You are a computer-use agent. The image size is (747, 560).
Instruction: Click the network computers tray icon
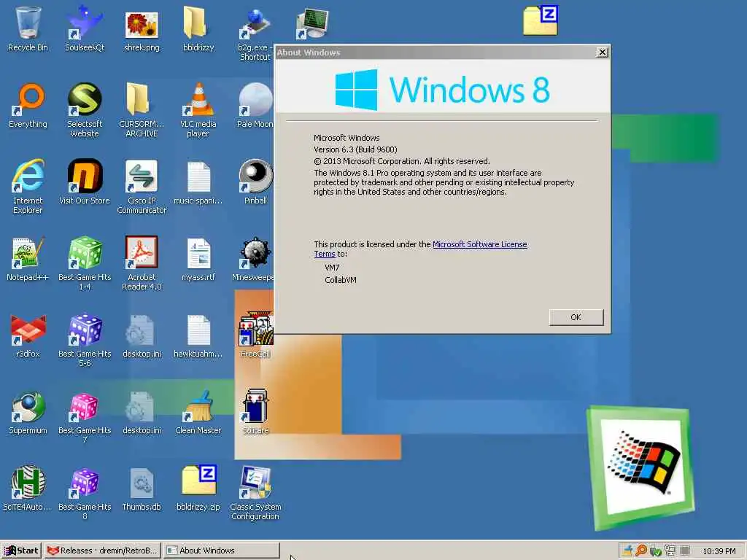tap(670, 551)
